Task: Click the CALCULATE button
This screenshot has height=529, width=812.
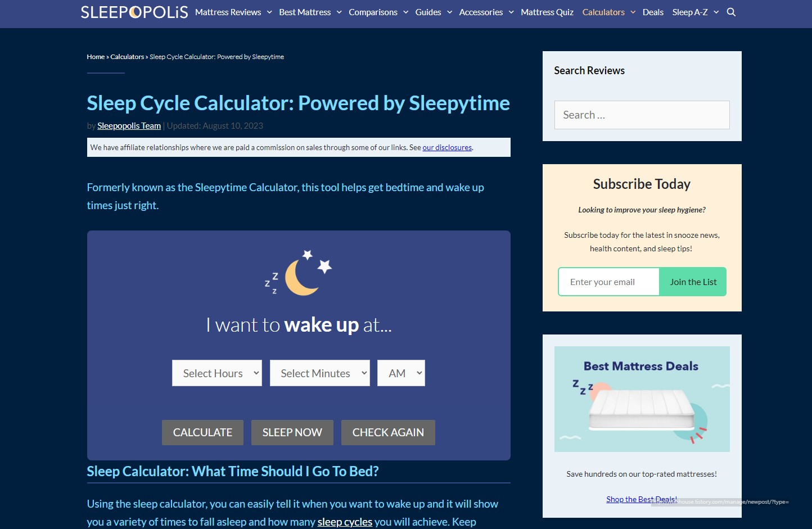Action: click(x=202, y=432)
